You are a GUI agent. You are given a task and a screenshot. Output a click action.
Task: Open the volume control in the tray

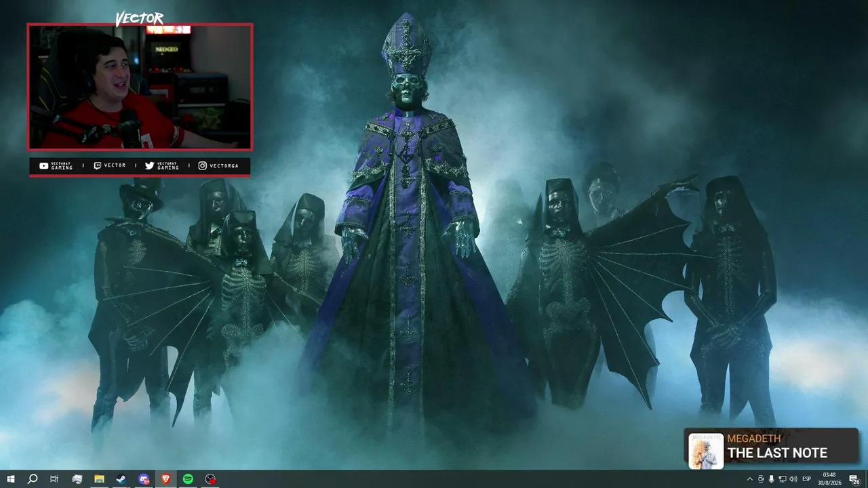[x=793, y=479]
